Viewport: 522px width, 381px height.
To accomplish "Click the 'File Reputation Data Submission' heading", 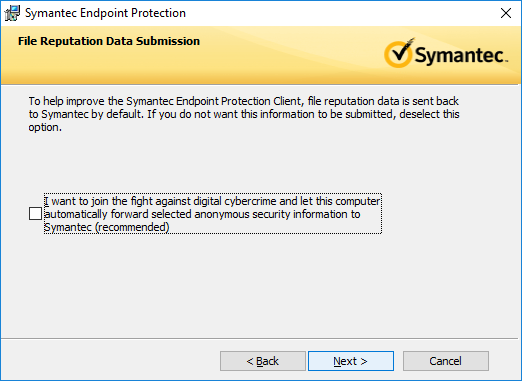I will click(109, 41).
